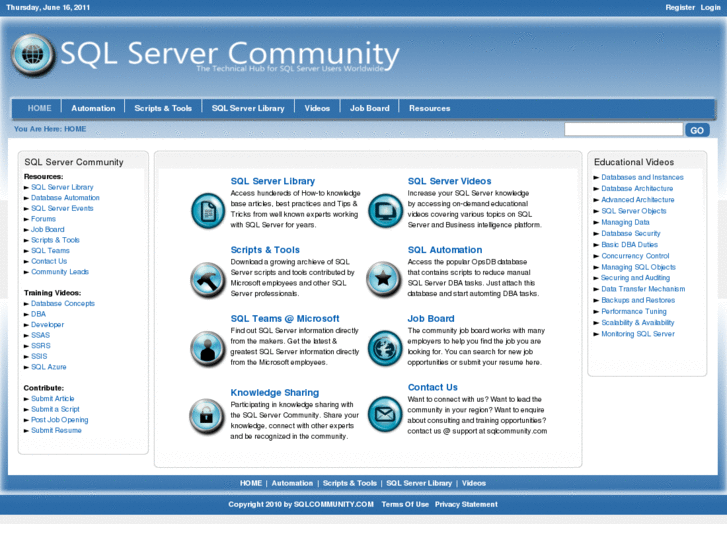Click the Knowledge Sharing group icon

pyautogui.click(x=208, y=415)
